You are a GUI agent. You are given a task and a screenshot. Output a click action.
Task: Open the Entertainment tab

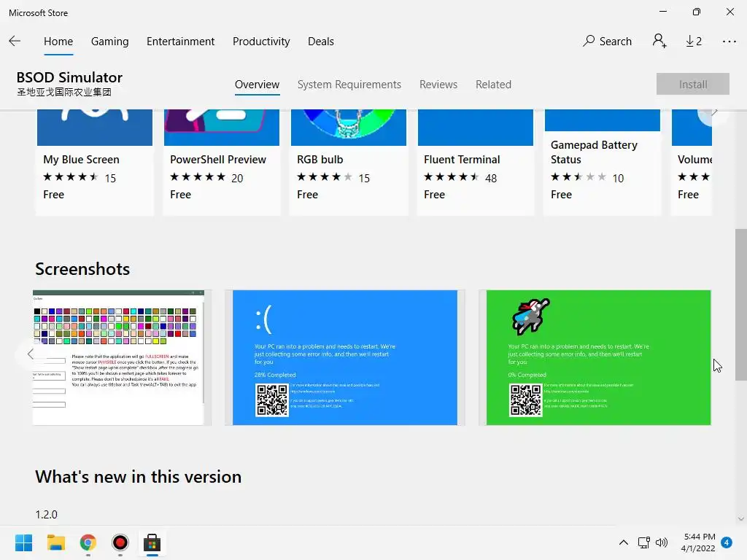[181, 42]
